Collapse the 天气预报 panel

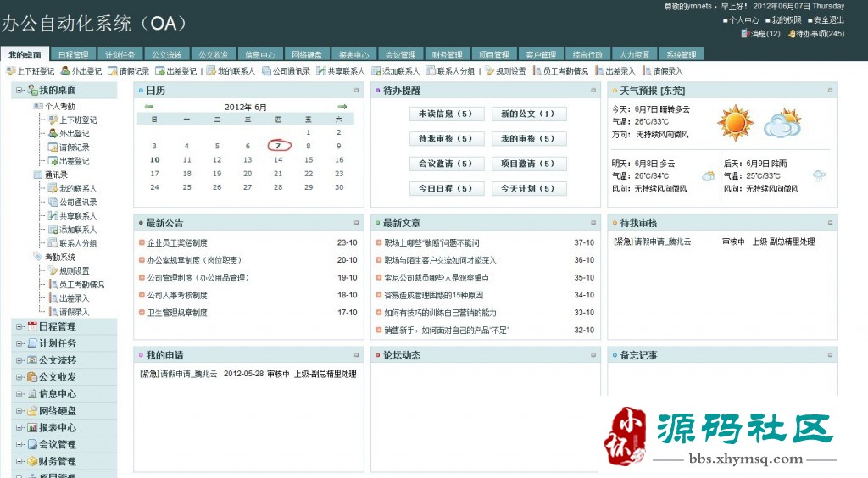click(x=831, y=90)
